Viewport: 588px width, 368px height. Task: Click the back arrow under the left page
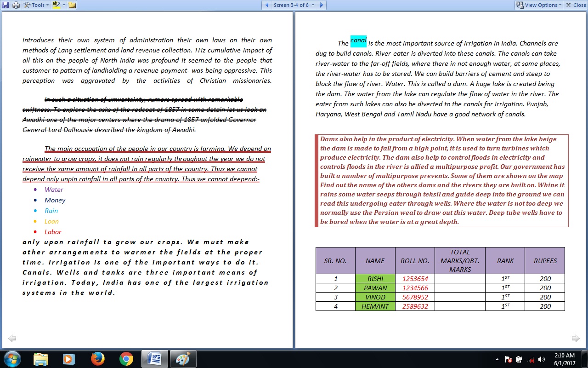pos(12,338)
